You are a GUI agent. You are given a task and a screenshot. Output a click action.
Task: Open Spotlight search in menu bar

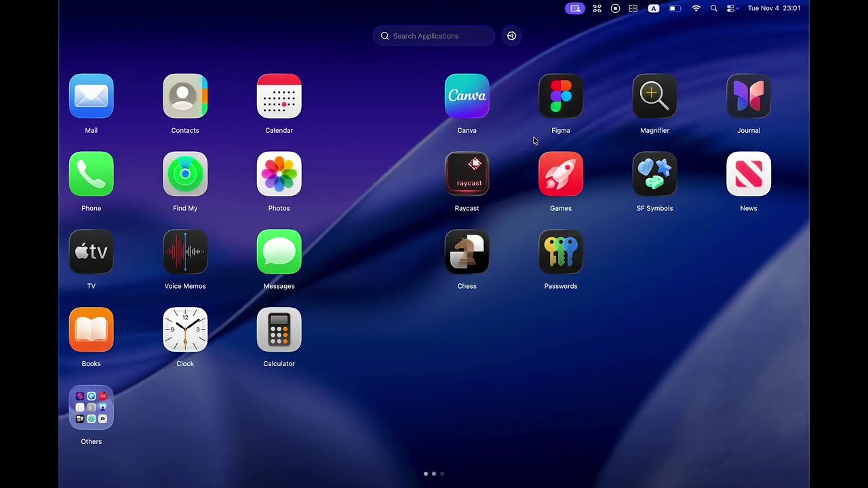point(713,8)
